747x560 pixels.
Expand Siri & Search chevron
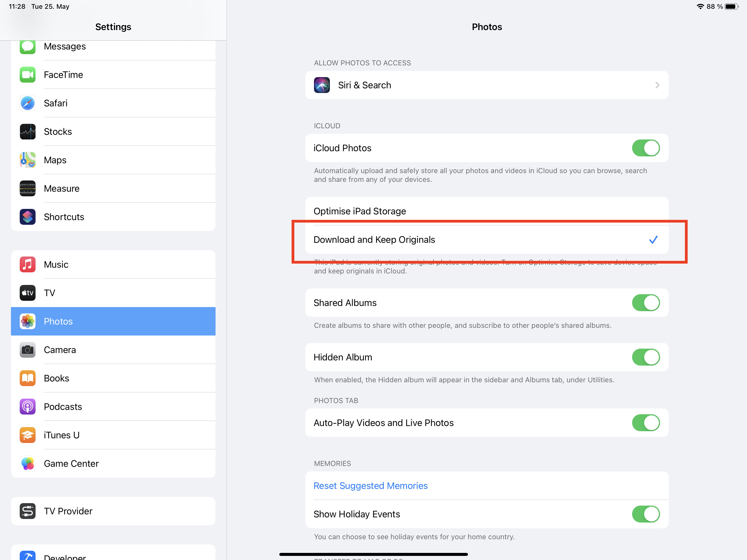[x=657, y=85]
